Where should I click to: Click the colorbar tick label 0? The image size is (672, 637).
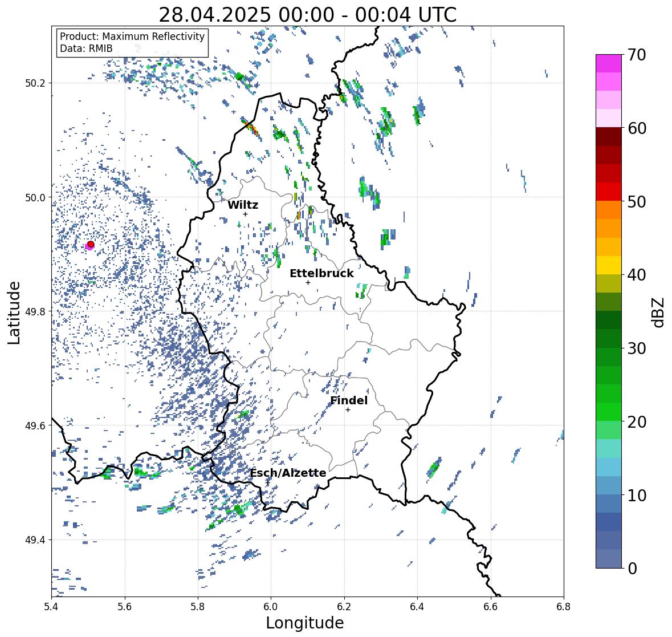point(632,569)
